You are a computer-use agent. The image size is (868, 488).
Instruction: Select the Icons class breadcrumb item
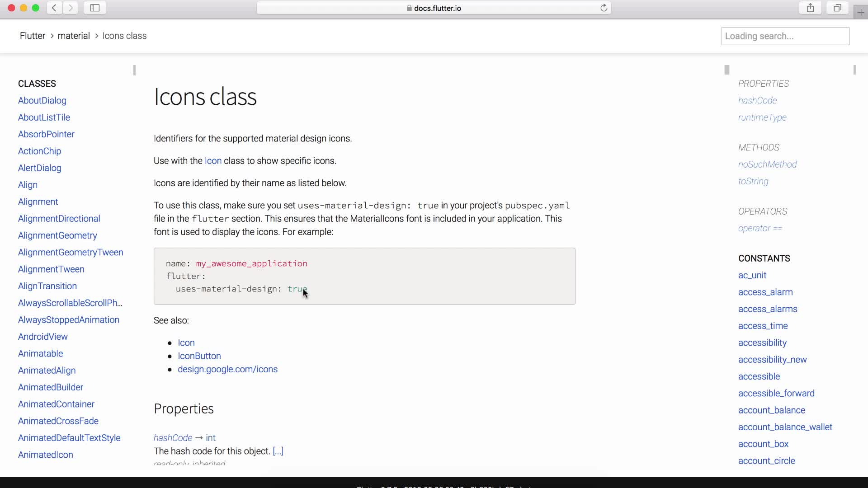pos(125,36)
